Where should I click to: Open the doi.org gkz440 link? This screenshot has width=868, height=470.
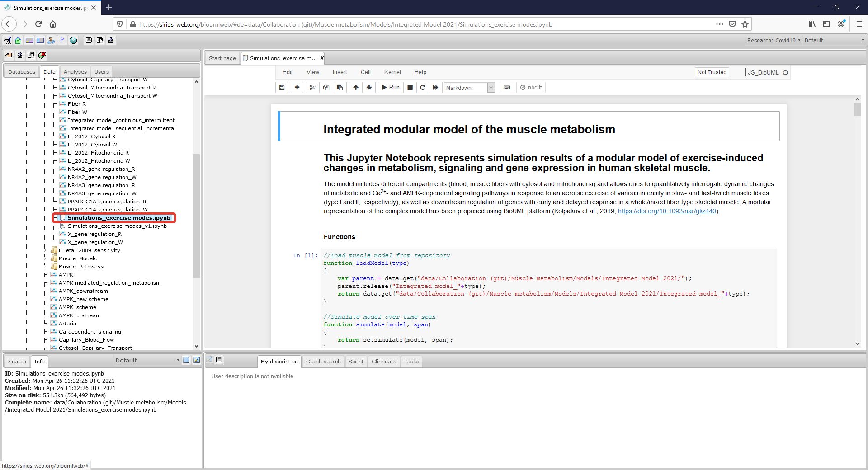[667, 211]
